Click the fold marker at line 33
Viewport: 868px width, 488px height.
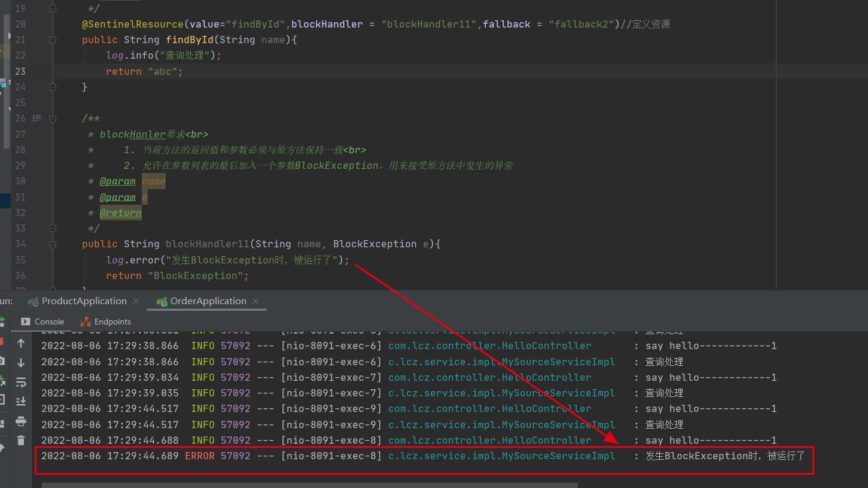[53, 228]
